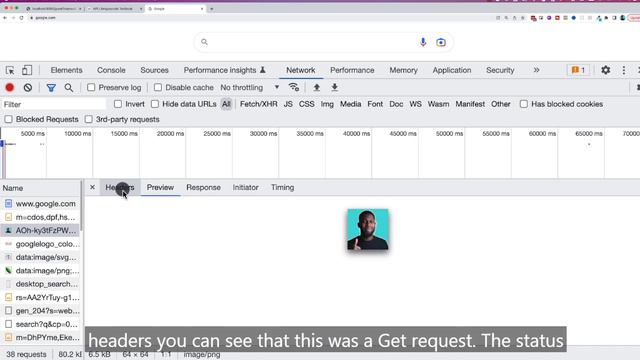This screenshot has height=360, width=640.
Task: Switch to the Console tab
Action: coord(111,70)
